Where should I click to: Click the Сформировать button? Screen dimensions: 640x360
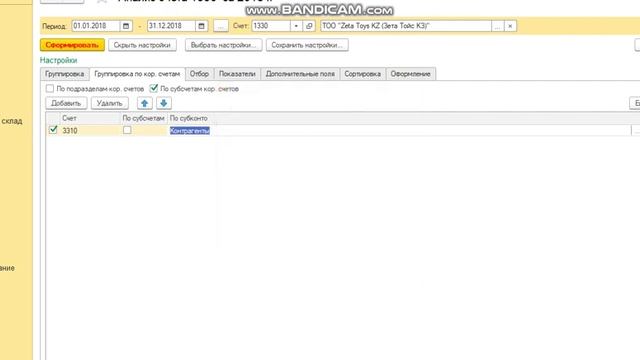coord(72,45)
